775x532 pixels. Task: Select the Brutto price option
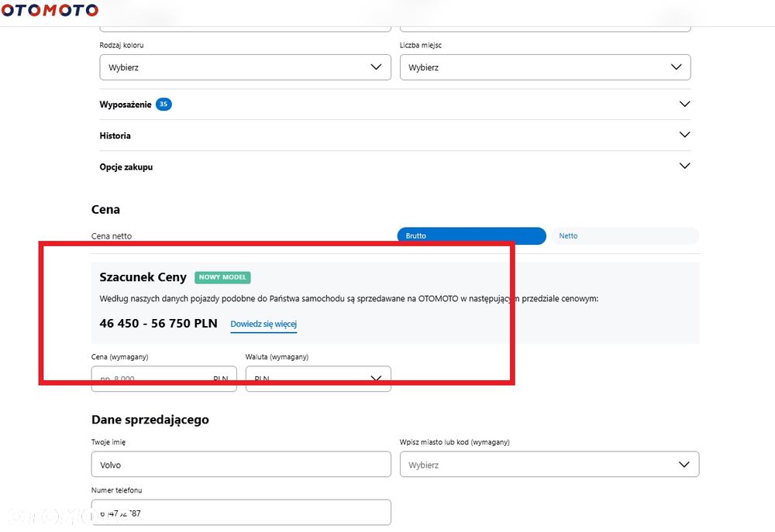click(471, 235)
